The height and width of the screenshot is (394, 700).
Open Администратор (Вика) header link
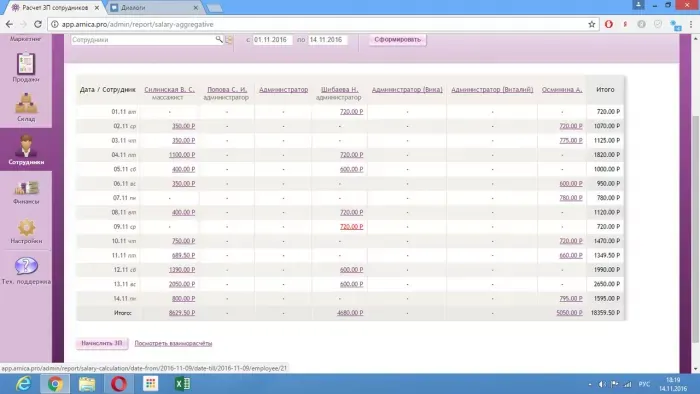tap(407, 90)
